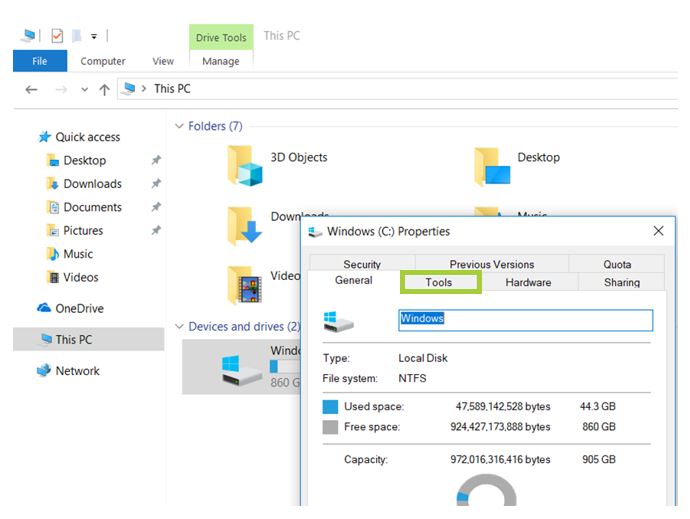Click the blue Used space color swatch

[x=330, y=407]
